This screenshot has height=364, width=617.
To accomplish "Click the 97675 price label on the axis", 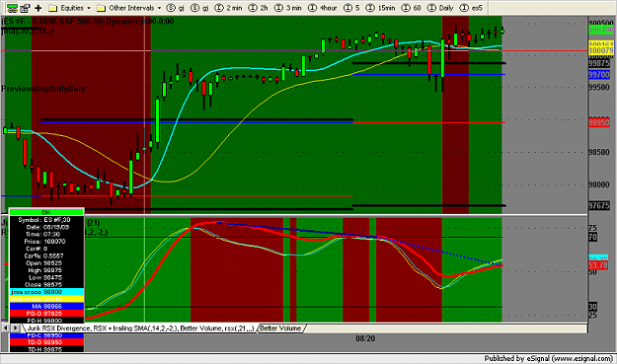I will (x=599, y=205).
